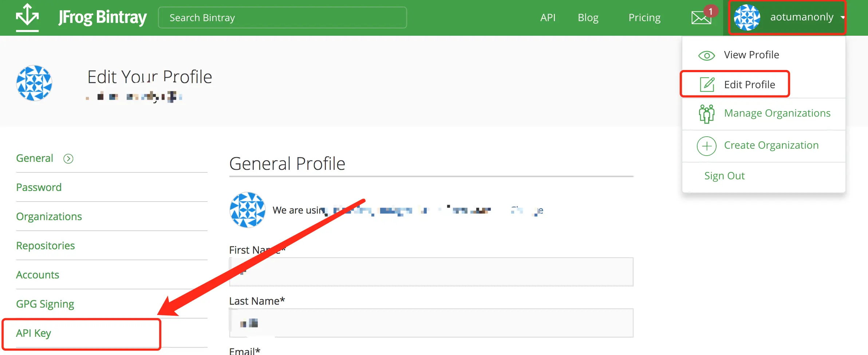Viewport: 868px width, 355px height.
Task: Click the pencil icon beside Edit Profile
Action: 707,85
